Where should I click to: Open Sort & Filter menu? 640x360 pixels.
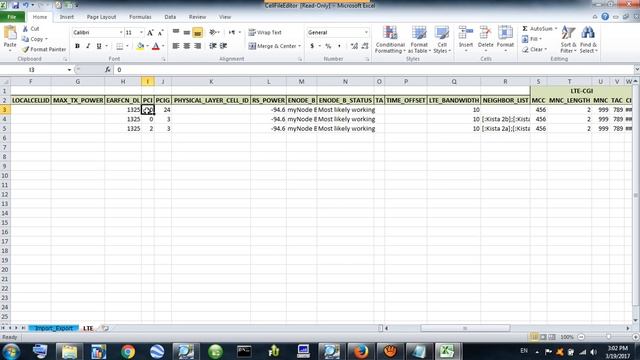[568, 39]
